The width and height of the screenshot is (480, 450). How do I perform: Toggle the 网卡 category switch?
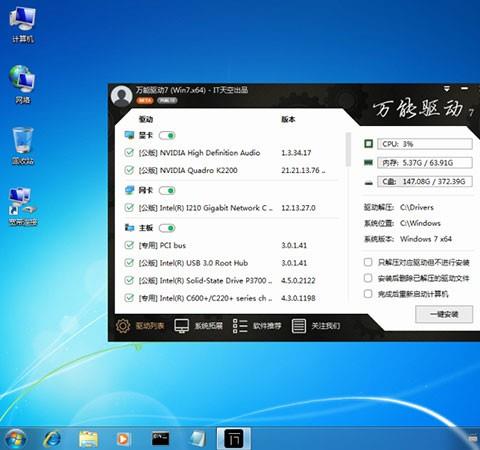[x=167, y=190]
